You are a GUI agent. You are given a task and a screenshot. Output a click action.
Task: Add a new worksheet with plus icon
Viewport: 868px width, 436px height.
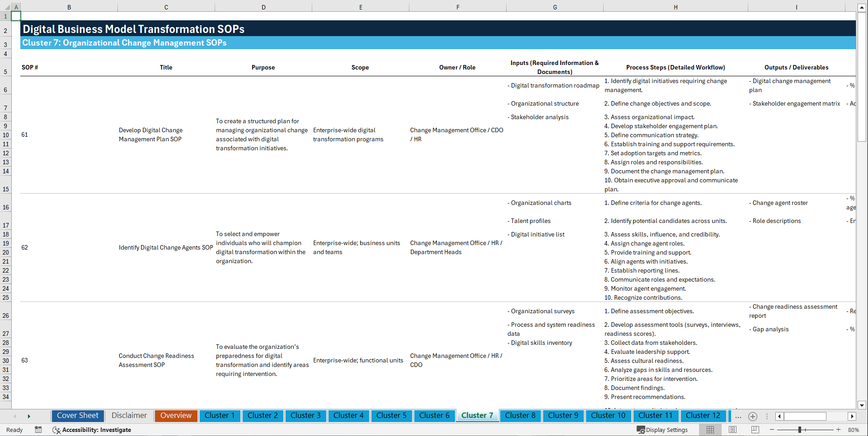[x=753, y=416]
